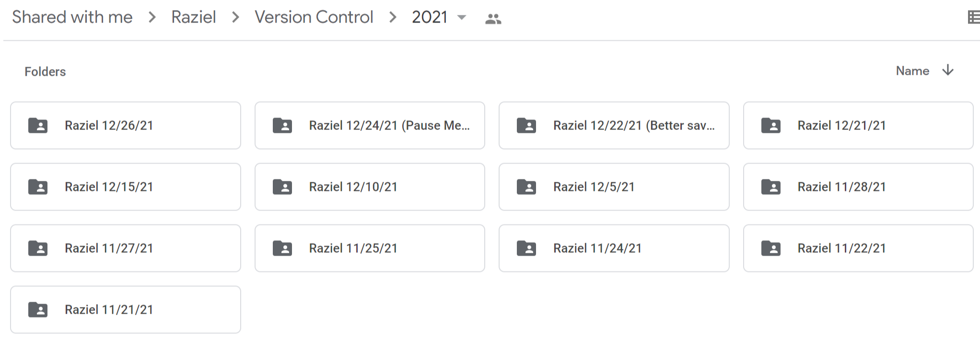Screen dimensions: 980x342
Task: Click the Folders section heading
Action: 45,71
